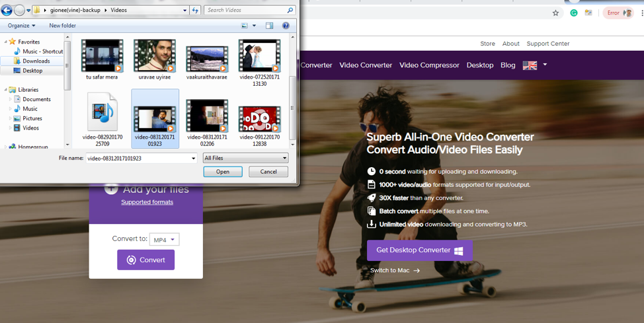Open view options dropdown arrow
Image resolution: width=644 pixels, height=323 pixels.
coord(255,26)
